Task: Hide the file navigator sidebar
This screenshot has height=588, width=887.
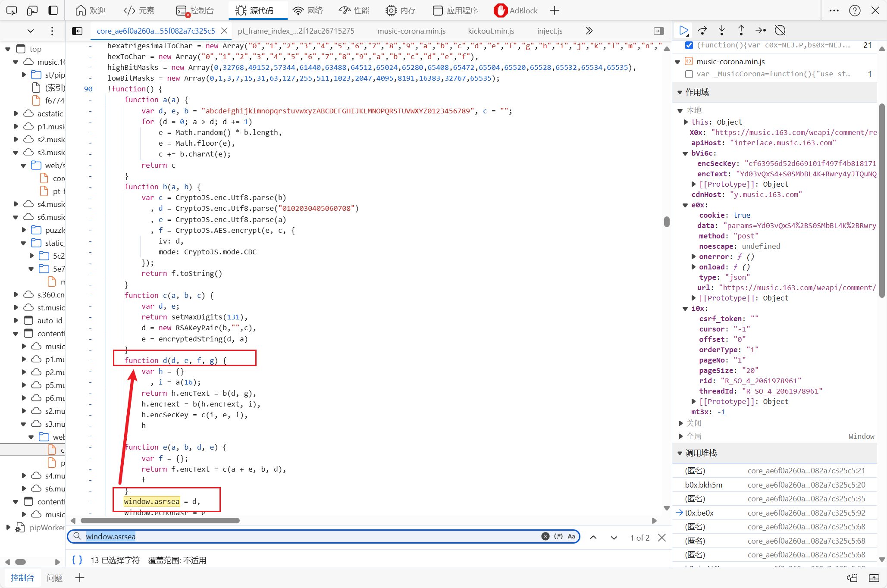Action: (77, 31)
